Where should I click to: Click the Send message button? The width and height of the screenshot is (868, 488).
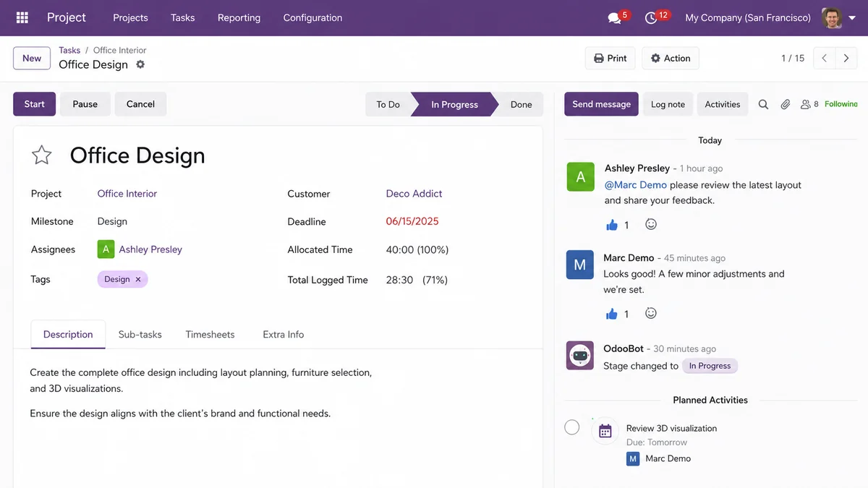click(601, 104)
